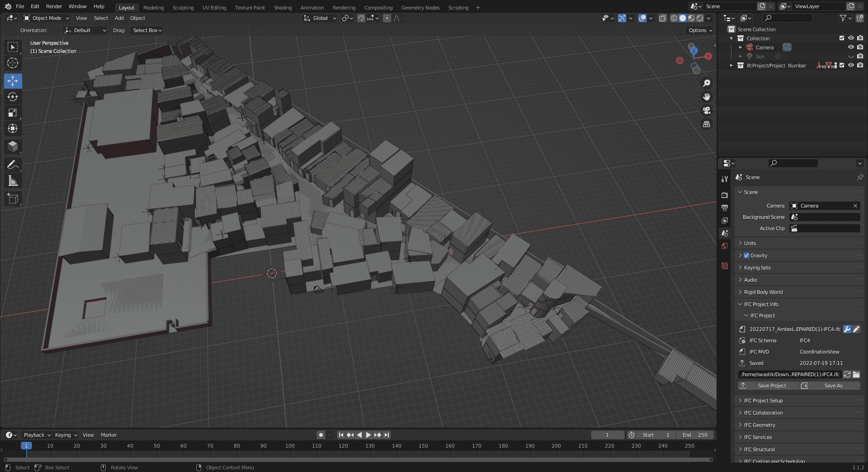Expand the IfcProject/Project Number collection
868x472 pixels.
pyautogui.click(x=731, y=66)
